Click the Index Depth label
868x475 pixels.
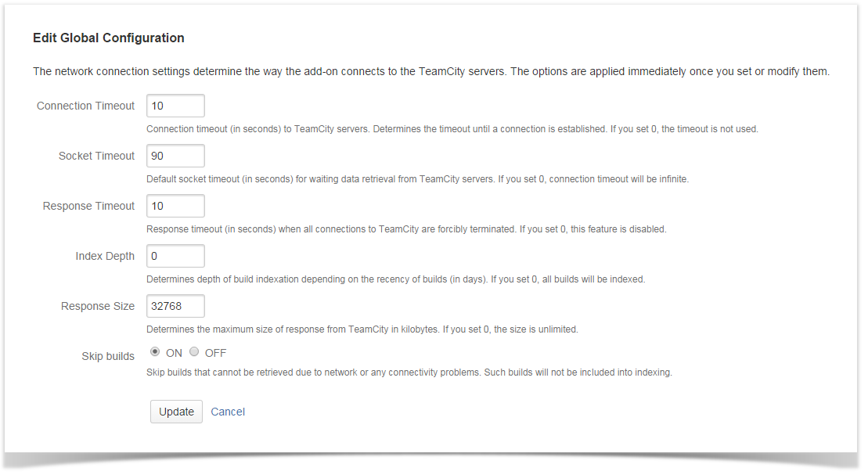[105, 257]
